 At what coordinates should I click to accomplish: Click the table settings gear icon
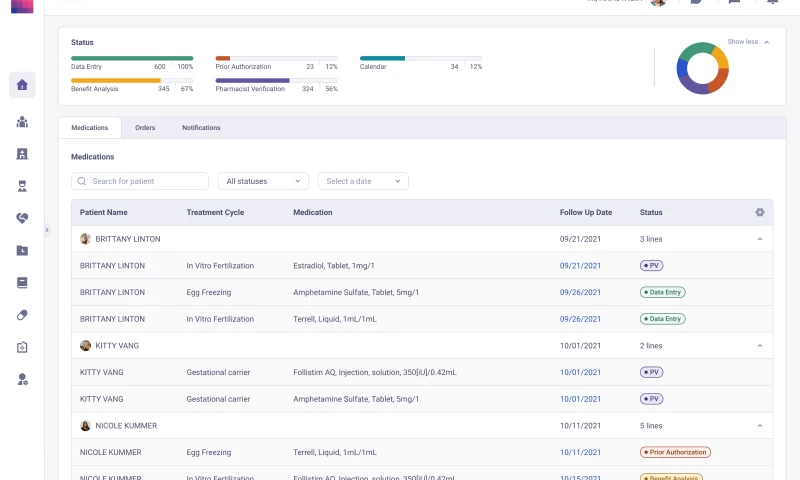pyautogui.click(x=760, y=212)
